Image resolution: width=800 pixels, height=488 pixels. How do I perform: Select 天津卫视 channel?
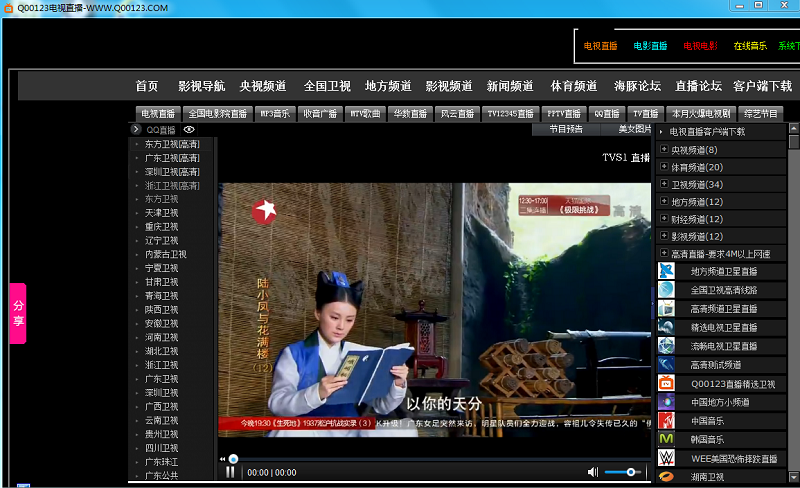coord(161,213)
